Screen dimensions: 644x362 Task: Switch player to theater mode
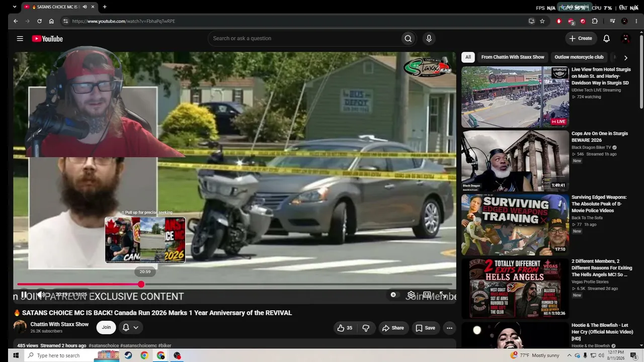[x=427, y=295]
